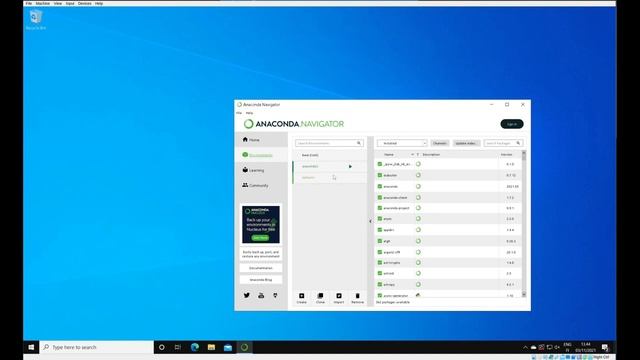Open the Home section in Anaconda Navigator
Image resolution: width=640 pixels, height=360 pixels.
tap(261, 140)
